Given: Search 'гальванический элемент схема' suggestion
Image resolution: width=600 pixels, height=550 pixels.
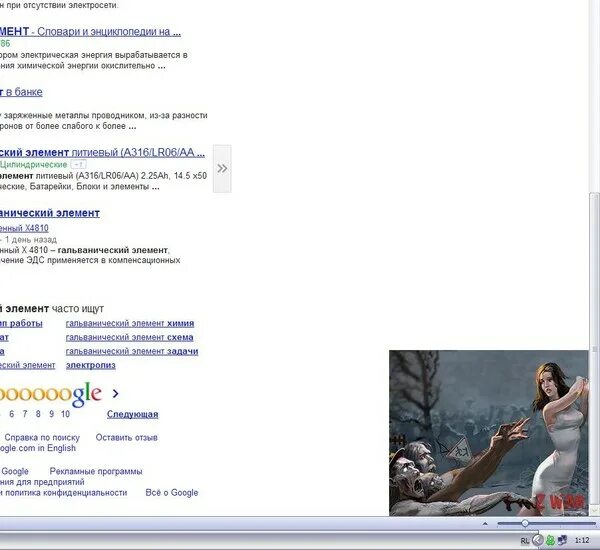Looking at the screenshot, I should pyautogui.click(x=129, y=338).
